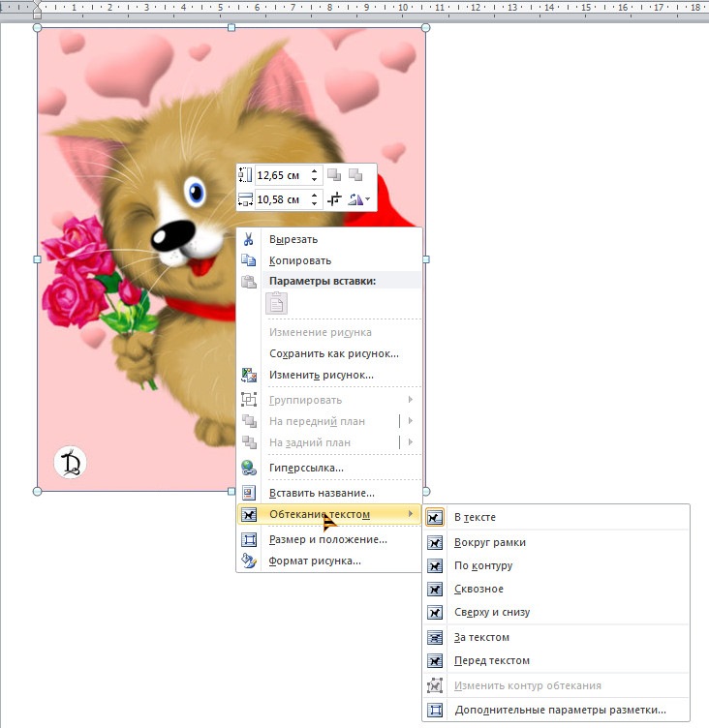
Task: Open Размер и положение... entry
Action: (329, 539)
